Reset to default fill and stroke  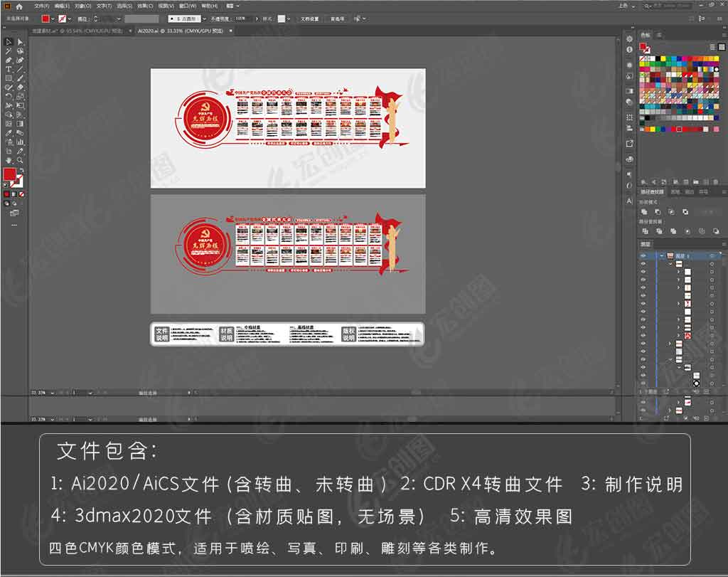coord(6,185)
